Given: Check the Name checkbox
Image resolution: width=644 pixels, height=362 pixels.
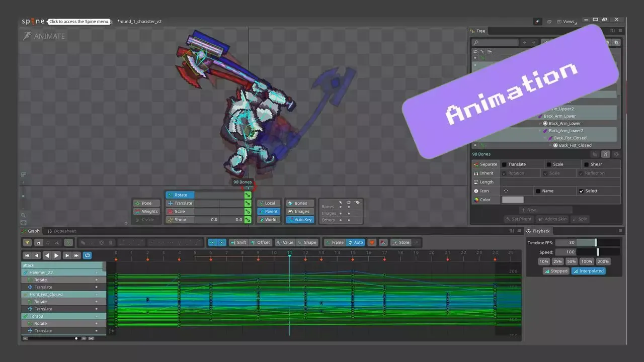Looking at the screenshot, I should click(x=538, y=191).
